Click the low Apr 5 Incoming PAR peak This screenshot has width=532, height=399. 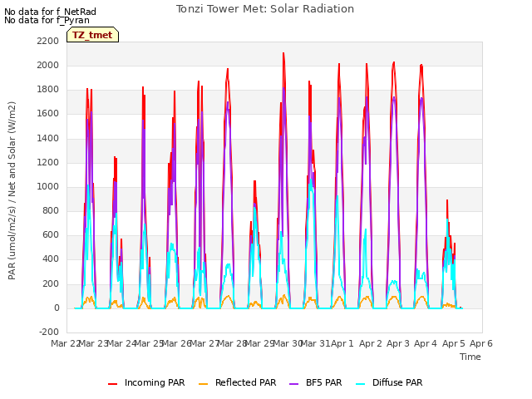[447, 201]
